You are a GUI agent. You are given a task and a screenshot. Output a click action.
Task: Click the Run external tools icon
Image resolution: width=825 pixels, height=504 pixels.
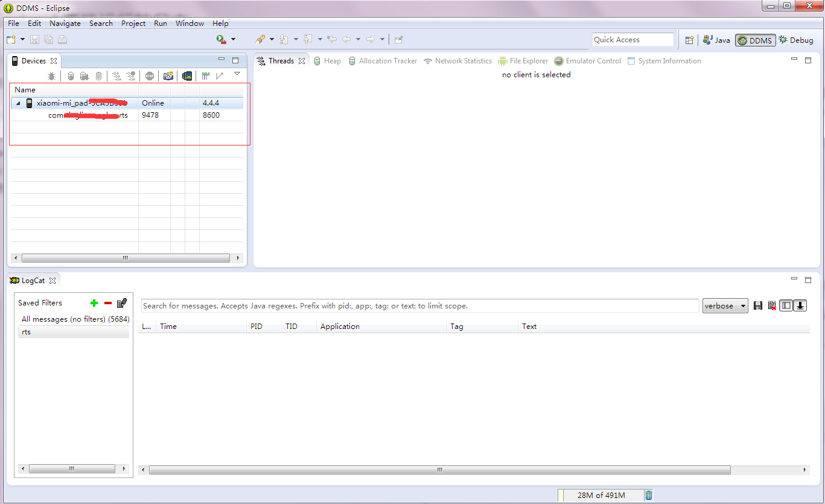[221, 39]
